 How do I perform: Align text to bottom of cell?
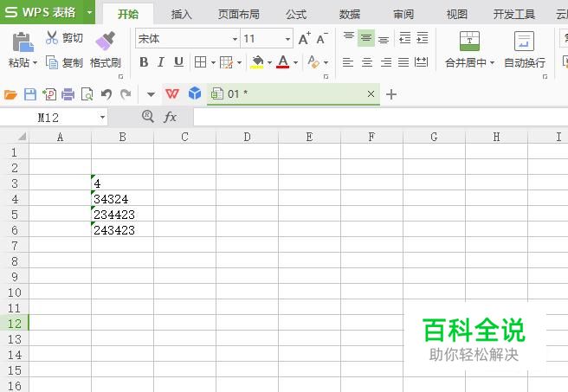point(384,39)
